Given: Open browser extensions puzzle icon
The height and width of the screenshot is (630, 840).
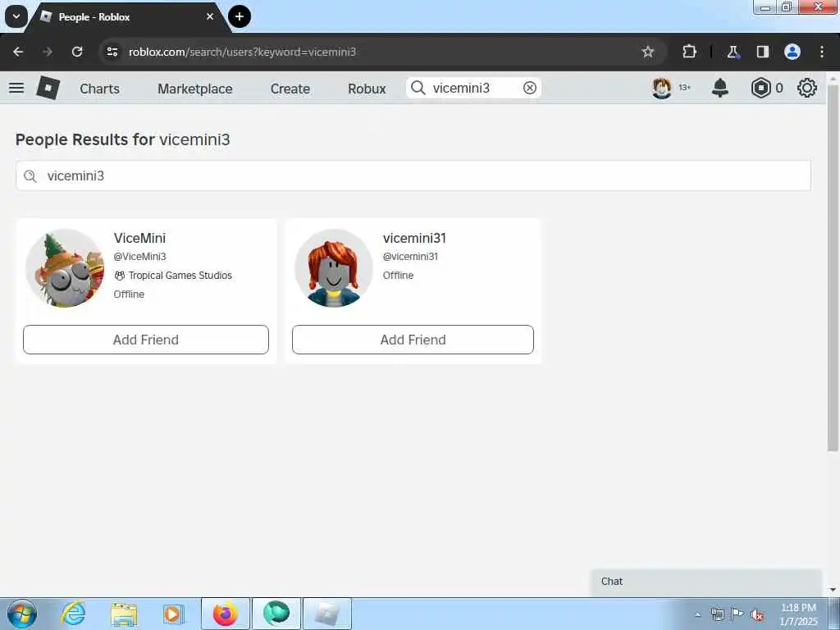Looking at the screenshot, I should point(689,52).
